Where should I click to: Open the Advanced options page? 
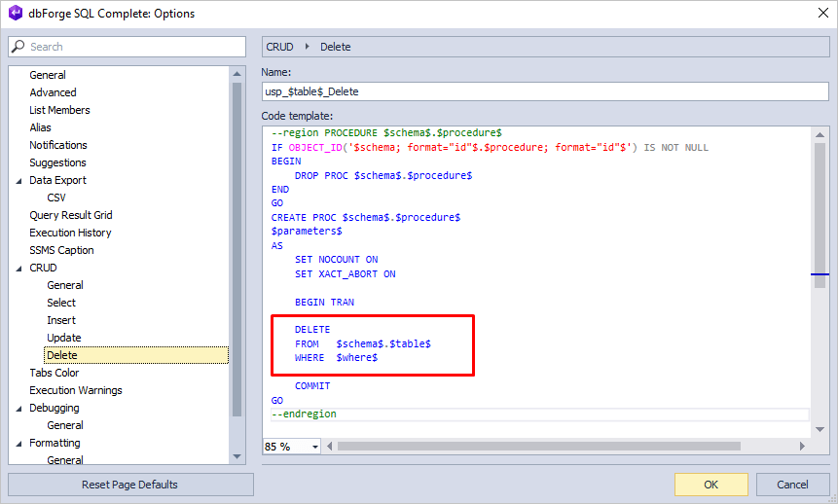[x=53, y=92]
